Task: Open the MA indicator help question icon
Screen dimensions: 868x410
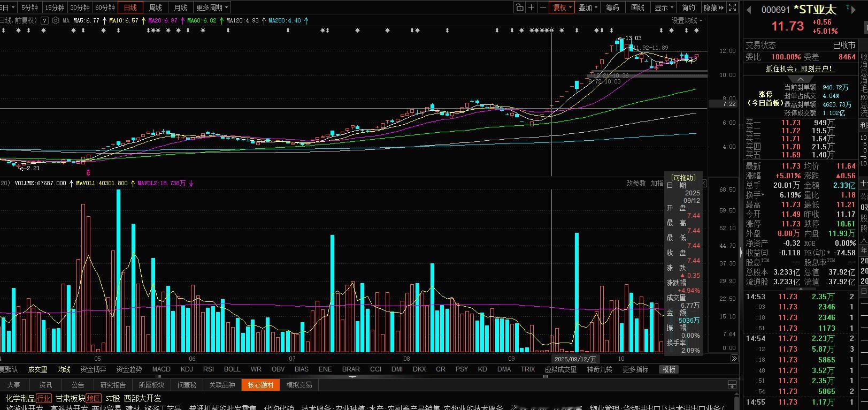Action: (44, 20)
